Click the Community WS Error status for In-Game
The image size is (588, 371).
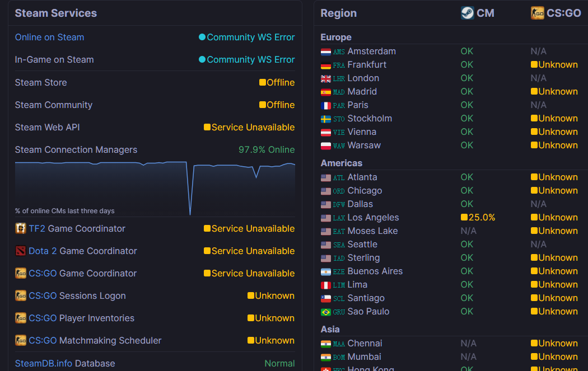pos(250,59)
